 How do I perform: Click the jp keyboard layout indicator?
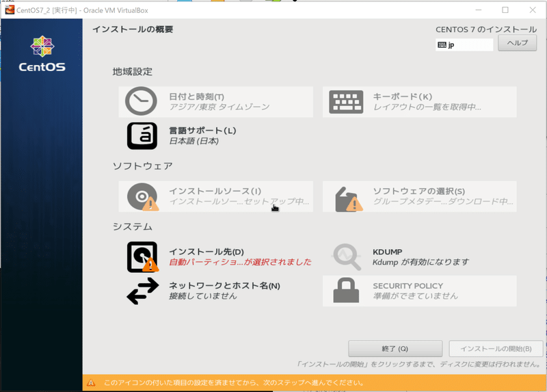(x=464, y=44)
